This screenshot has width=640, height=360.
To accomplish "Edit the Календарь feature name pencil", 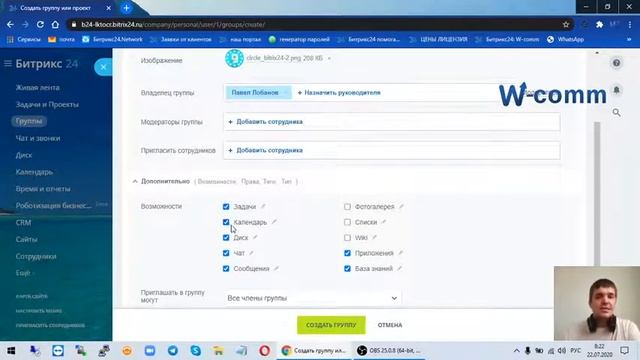I will pos(274,222).
